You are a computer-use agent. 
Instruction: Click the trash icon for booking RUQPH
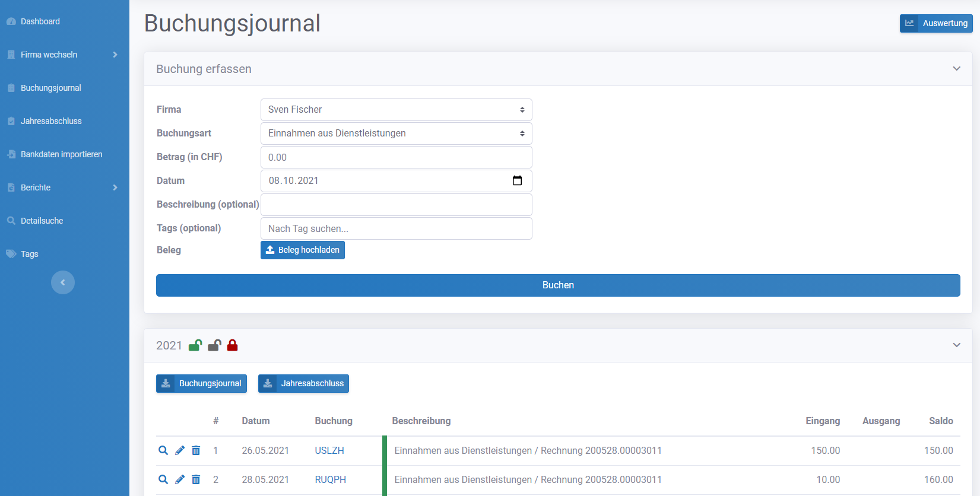[x=196, y=479]
